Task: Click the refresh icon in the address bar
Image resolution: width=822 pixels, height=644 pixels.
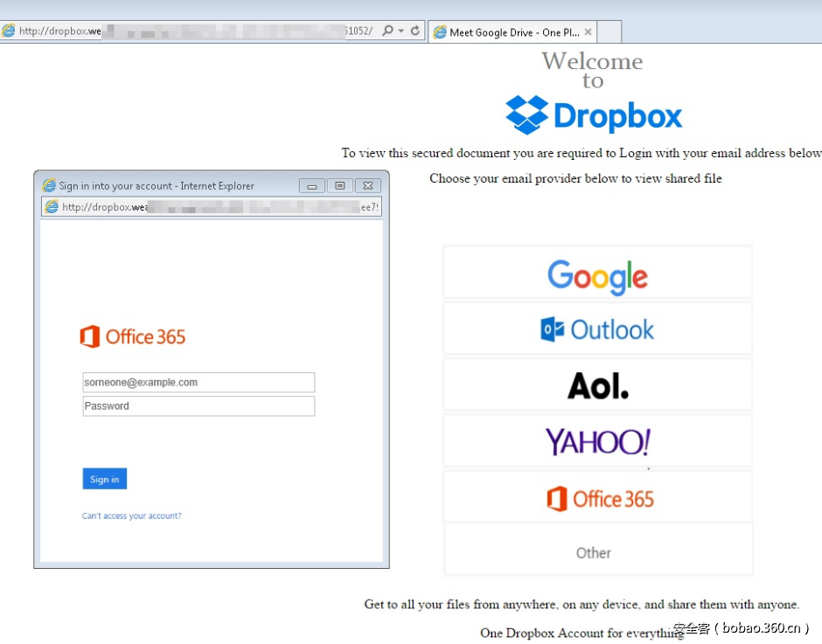Action: [415, 31]
